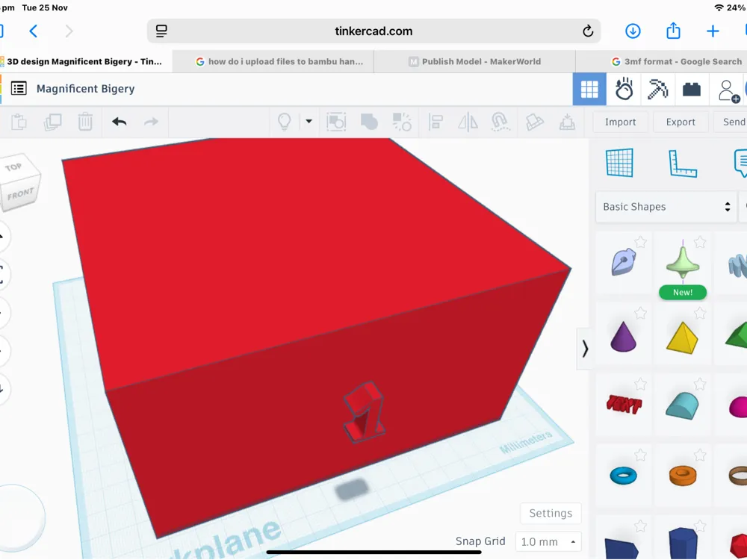
Task: Switch to Publish Model - MakerWorld tab
Action: [474, 61]
